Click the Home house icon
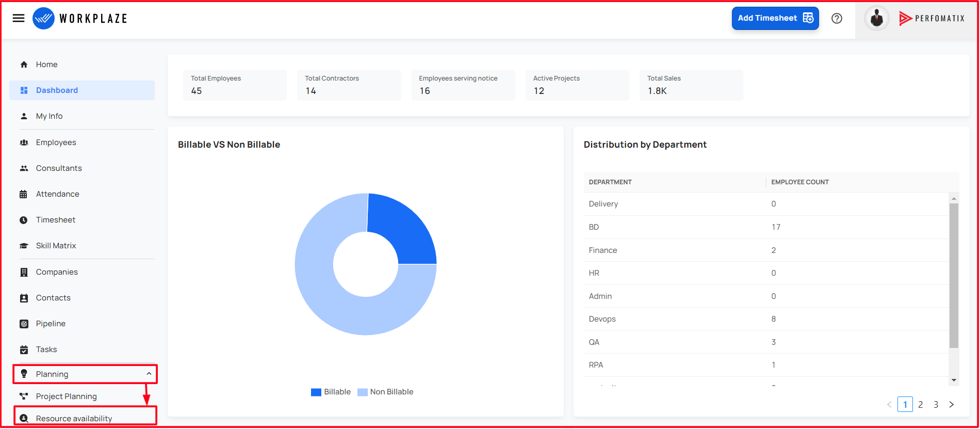The image size is (980, 429). [24, 65]
